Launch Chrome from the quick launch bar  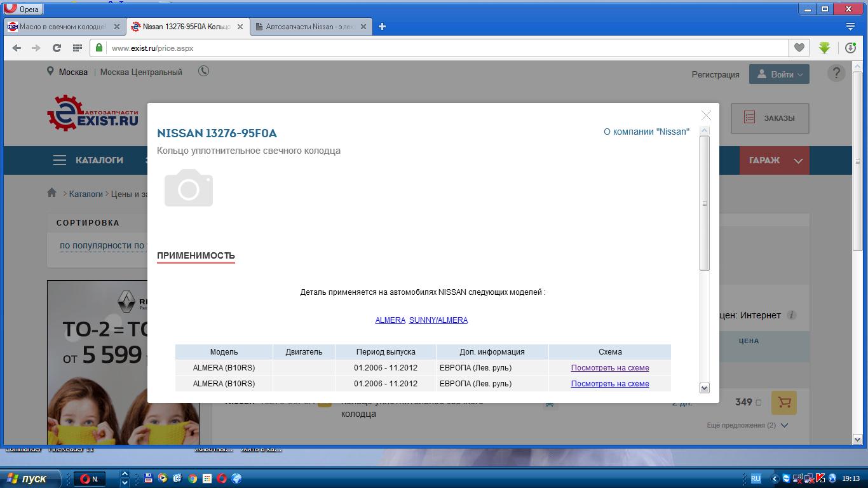pyautogui.click(x=192, y=478)
